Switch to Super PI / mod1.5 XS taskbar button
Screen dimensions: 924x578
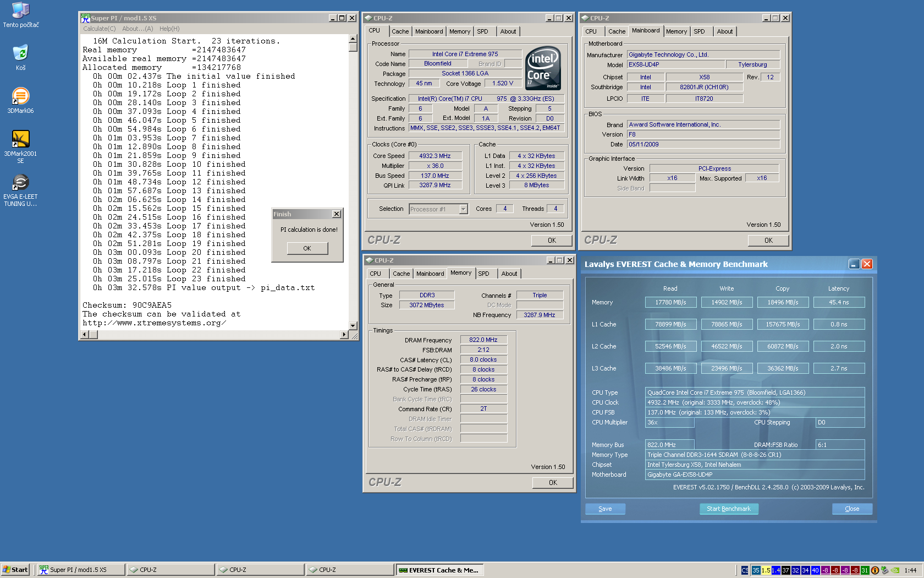pyautogui.click(x=80, y=570)
